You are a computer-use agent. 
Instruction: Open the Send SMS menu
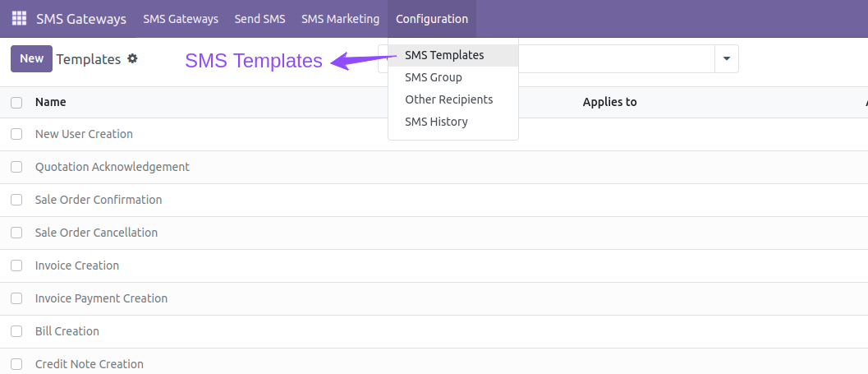259,19
